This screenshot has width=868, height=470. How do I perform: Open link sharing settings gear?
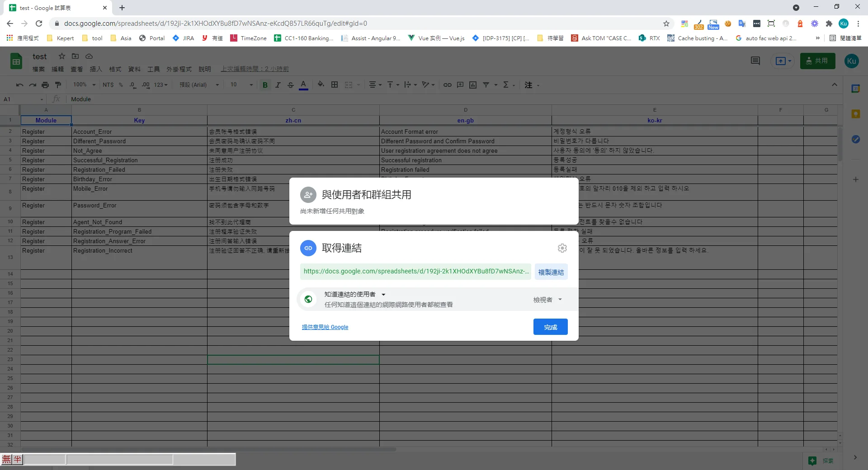pyautogui.click(x=562, y=248)
